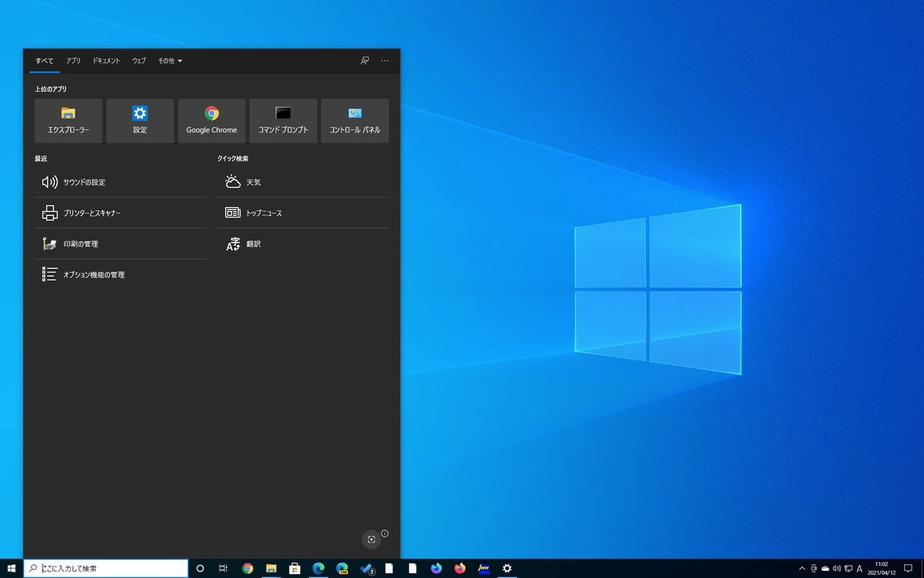The image size is (924, 578).
Task: Open Google Chrome tile in search panel
Action: [212, 121]
